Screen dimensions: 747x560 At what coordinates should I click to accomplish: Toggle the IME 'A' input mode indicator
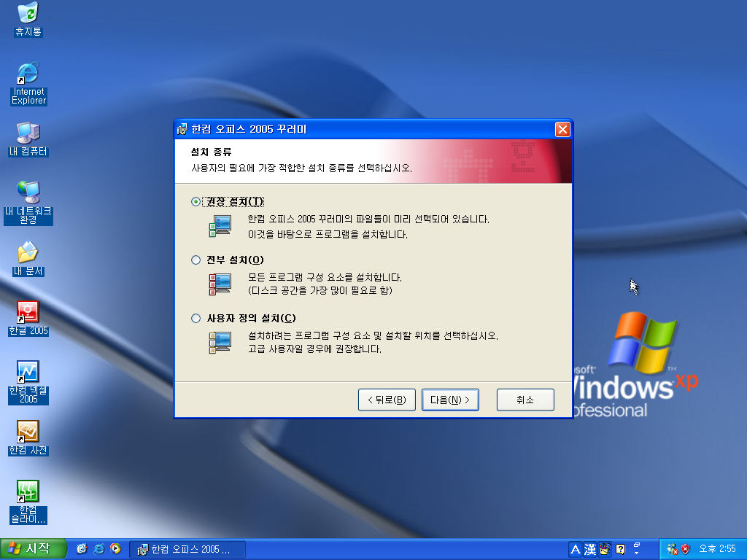point(576,550)
